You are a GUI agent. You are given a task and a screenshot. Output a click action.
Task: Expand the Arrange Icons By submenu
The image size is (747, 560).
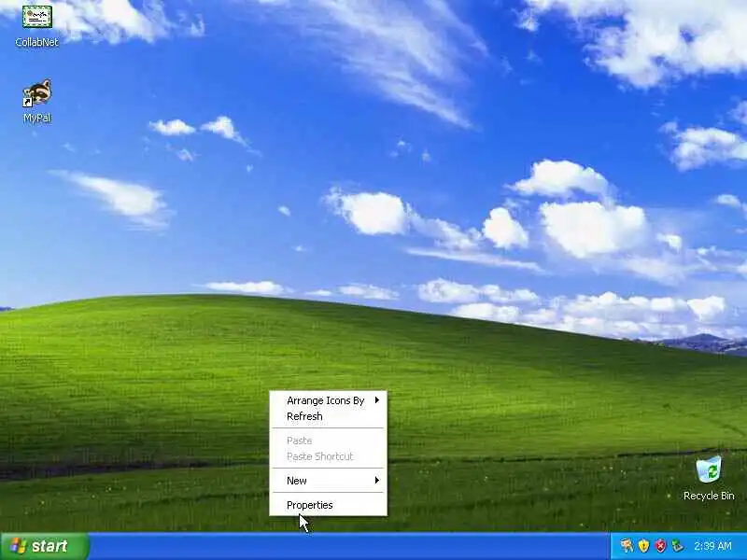329,400
